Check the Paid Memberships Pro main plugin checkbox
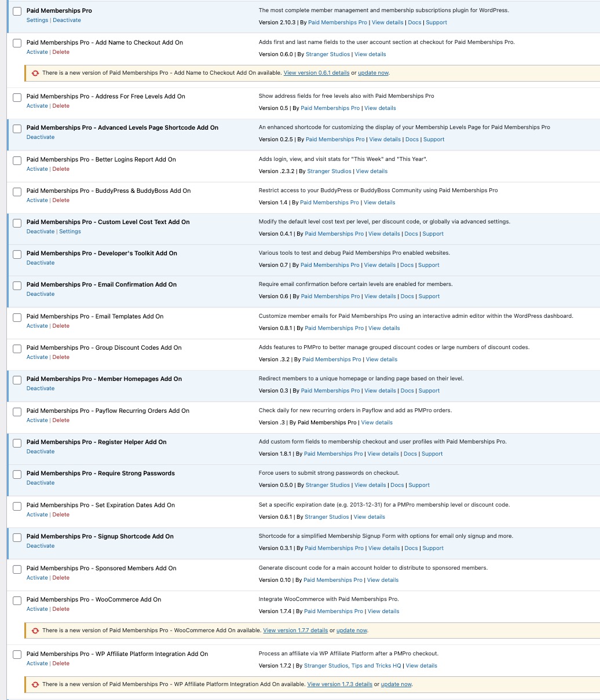Screen dimensions: 600x700 17,12
